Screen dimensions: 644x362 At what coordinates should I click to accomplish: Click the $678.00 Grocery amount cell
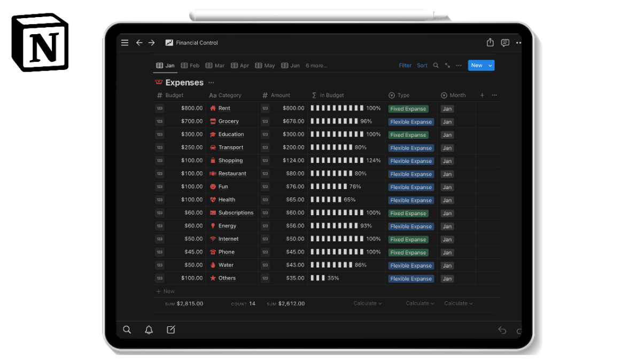(294, 121)
